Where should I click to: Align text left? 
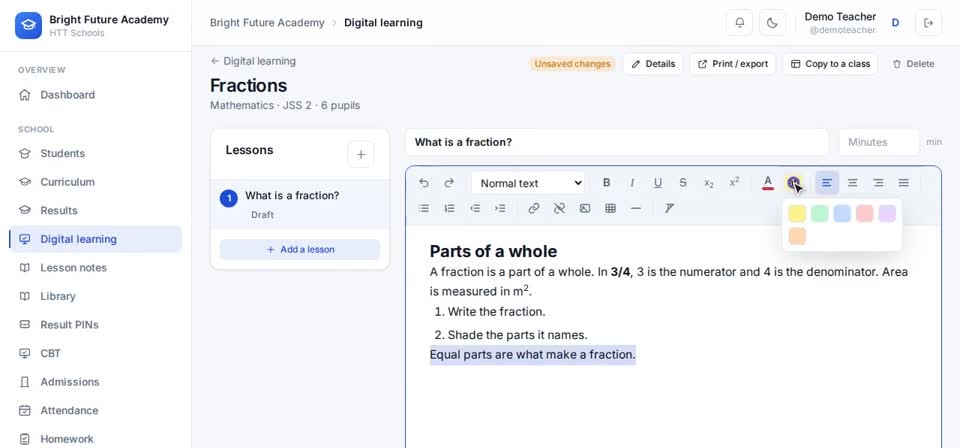827,182
